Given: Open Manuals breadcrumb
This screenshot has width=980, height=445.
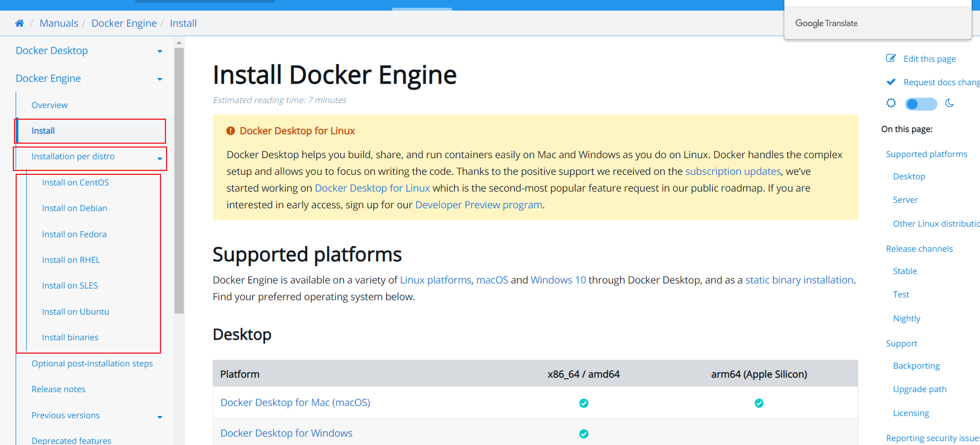Looking at the screenshot, I should (59, 23).
